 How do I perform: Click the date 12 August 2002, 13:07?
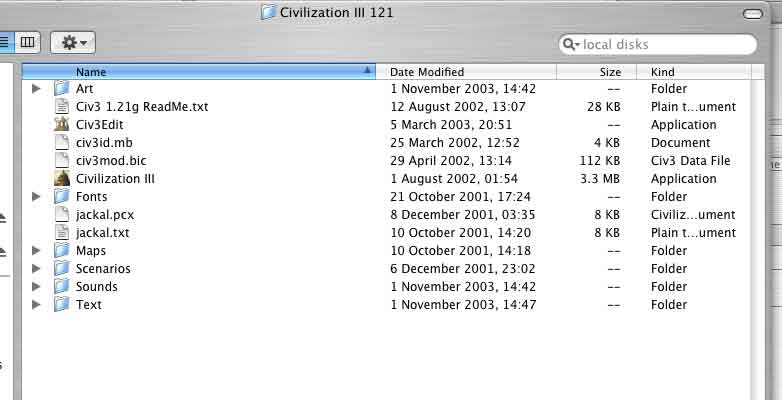pos(458,106)
